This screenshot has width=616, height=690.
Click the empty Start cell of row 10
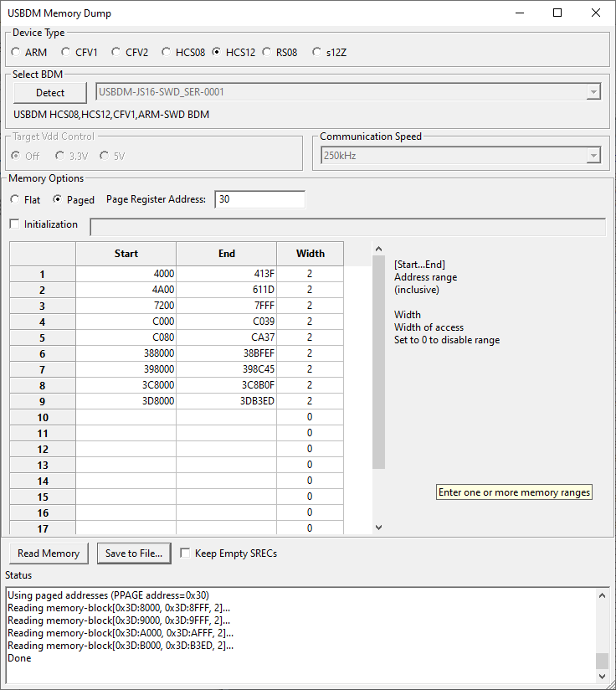126,417
